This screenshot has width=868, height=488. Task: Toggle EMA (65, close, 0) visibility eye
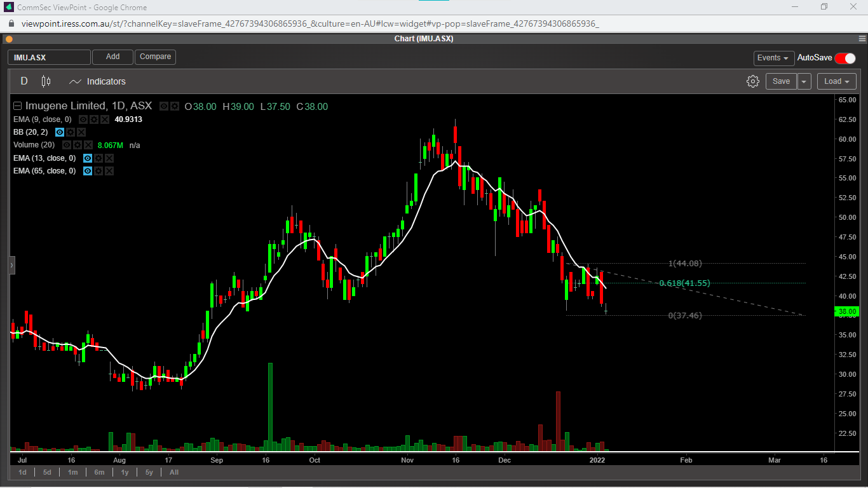(x=88, y=171)
